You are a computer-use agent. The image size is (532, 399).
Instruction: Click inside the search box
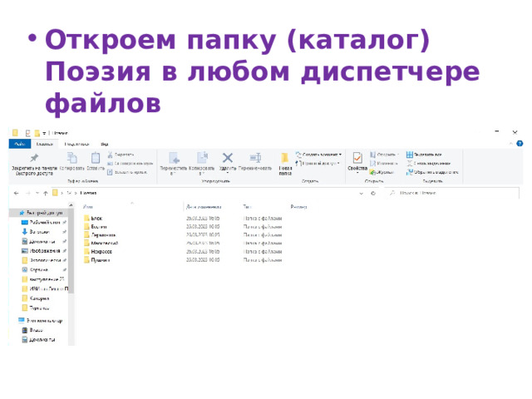tap(453, 193)
